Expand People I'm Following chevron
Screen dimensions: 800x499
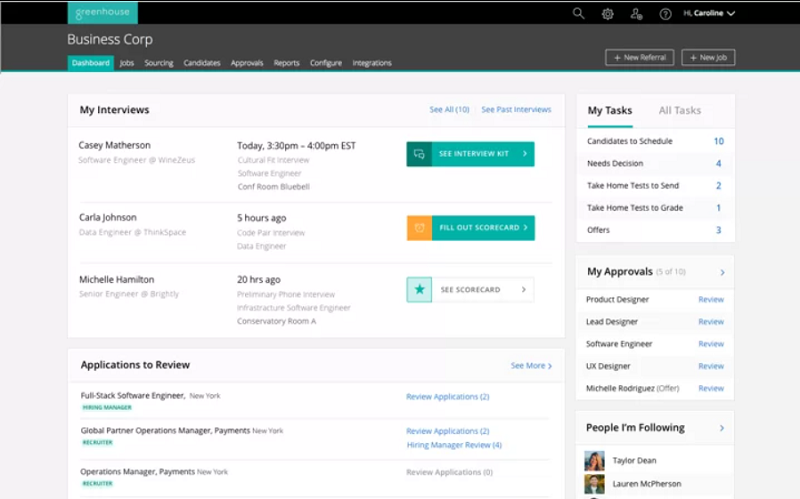pos(722,428)
